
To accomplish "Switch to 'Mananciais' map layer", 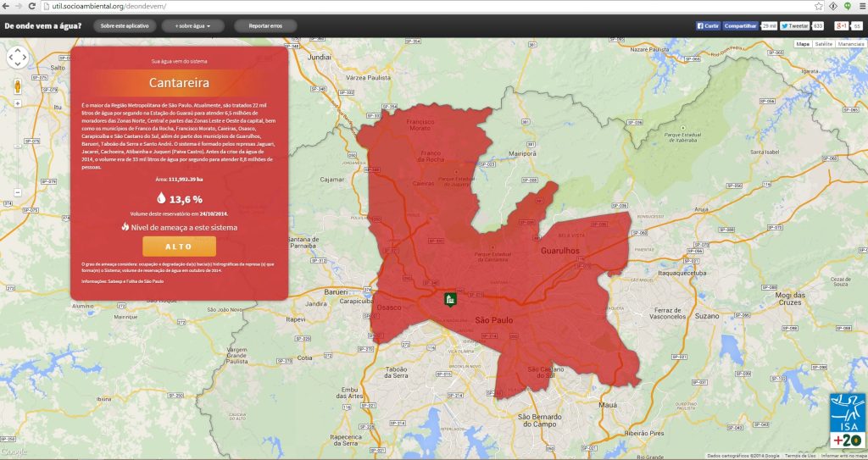I will pyautogui.click(x=851, y=44).
